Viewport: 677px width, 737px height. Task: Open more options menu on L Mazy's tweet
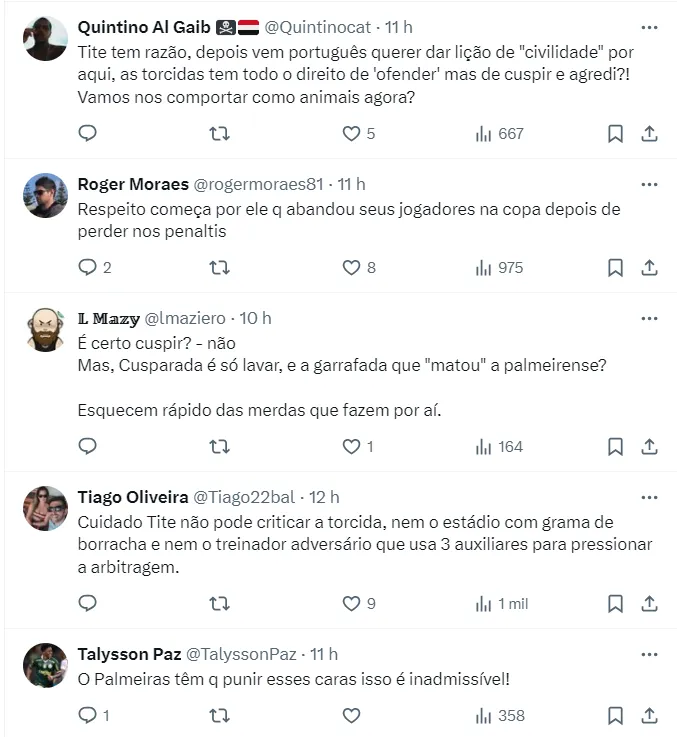tap(649, 318)
